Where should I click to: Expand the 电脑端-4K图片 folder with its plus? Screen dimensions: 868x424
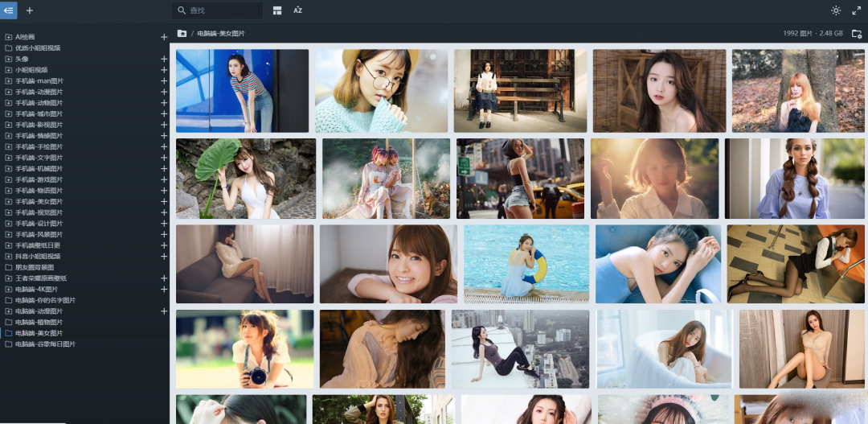pyautogui.click(x=164, y=289)
